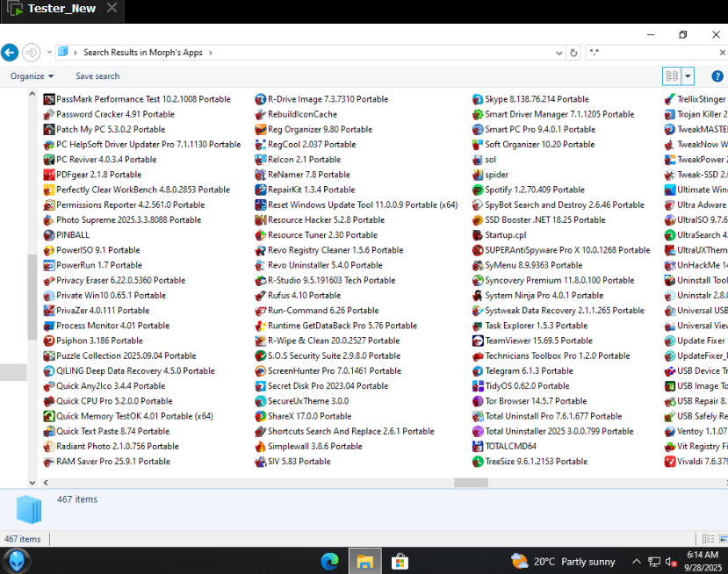Click the left scroll arrow of file list
This screenshot has height=574, width=728.
46,483
